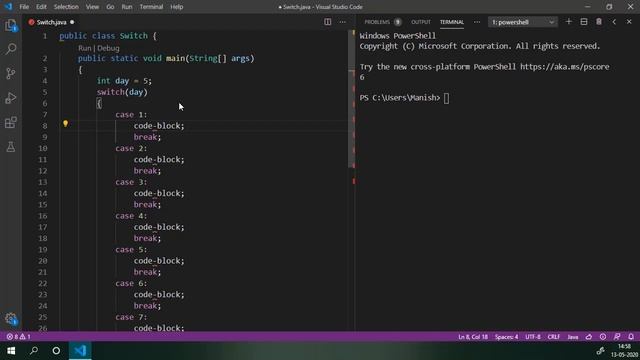Image resolution: width=640 pixels, height=360 pixels.
Task: Open the Source Control view
Action: 11,73
